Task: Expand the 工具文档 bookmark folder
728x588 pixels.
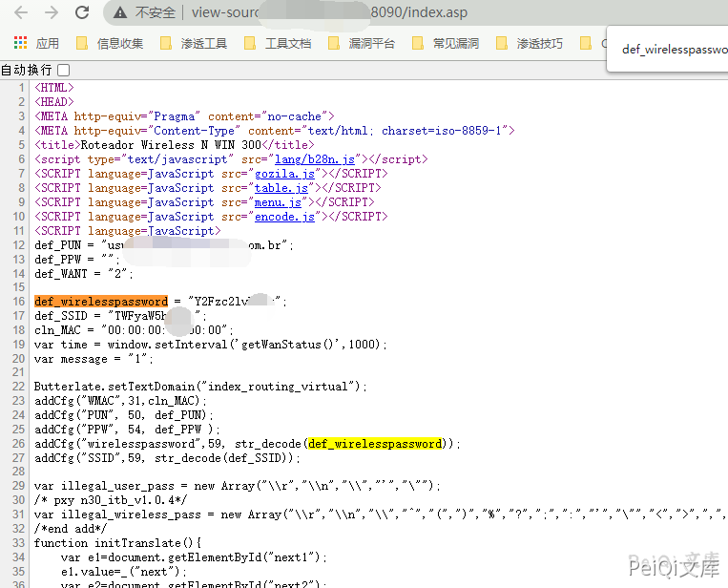Action: pos(279,44)
